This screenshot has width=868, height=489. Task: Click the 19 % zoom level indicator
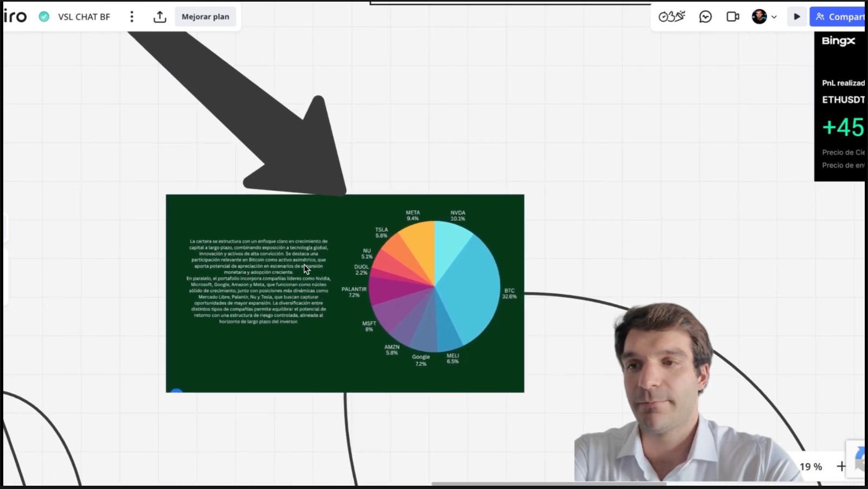pos(810,466)
